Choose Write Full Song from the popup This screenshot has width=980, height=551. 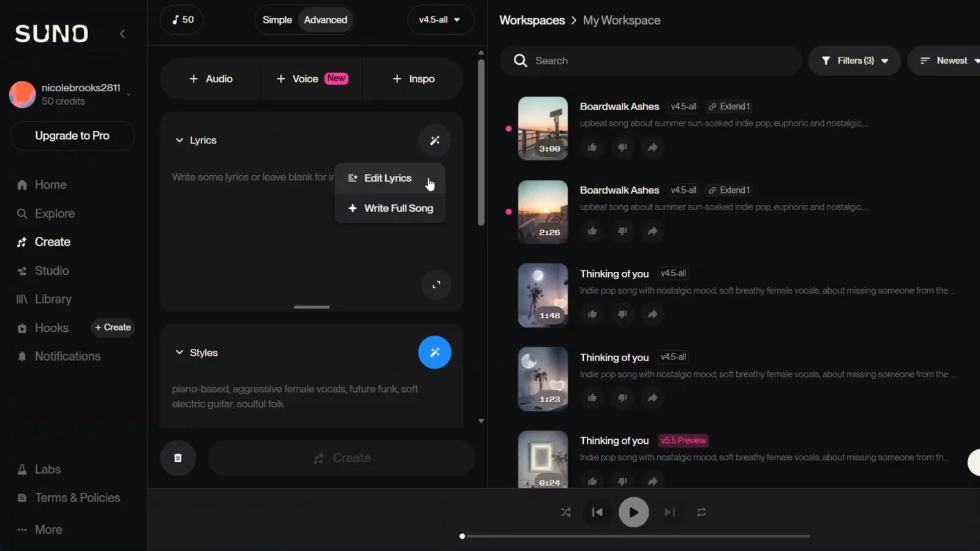coord(390,208)
